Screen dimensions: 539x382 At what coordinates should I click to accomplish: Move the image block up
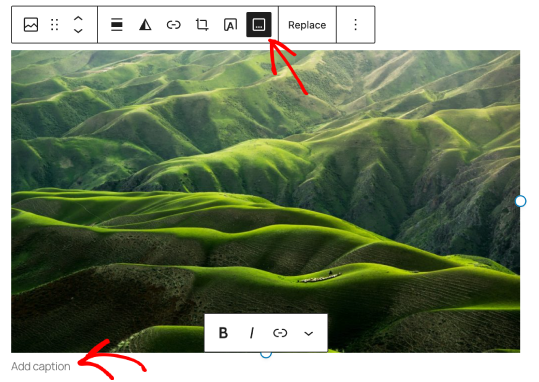click(78, 19)
